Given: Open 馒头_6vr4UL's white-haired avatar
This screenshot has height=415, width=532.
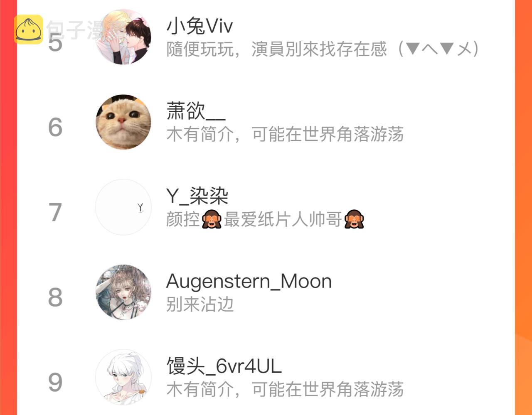Looking at the screenshot, I should 123,377.
